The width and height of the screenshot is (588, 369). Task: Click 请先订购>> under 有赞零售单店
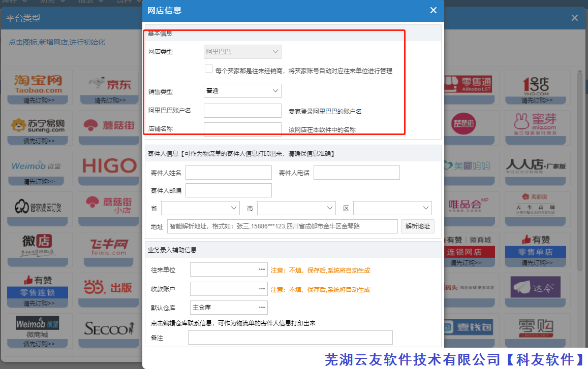(537, 263)
